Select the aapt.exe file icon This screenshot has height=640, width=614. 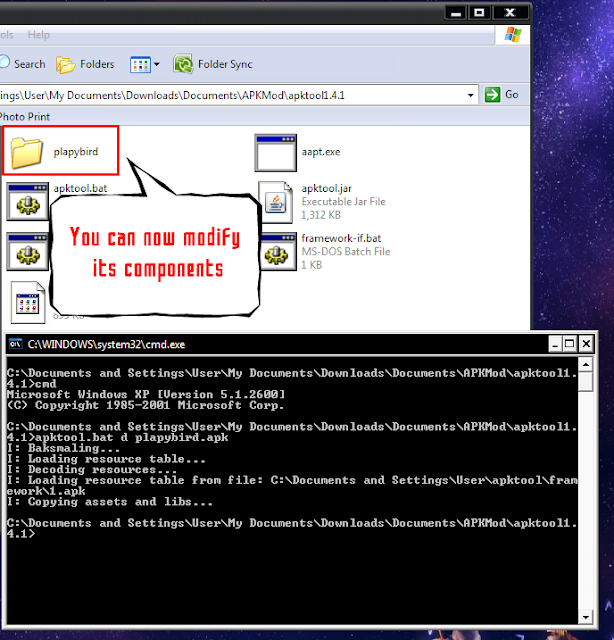276,153
